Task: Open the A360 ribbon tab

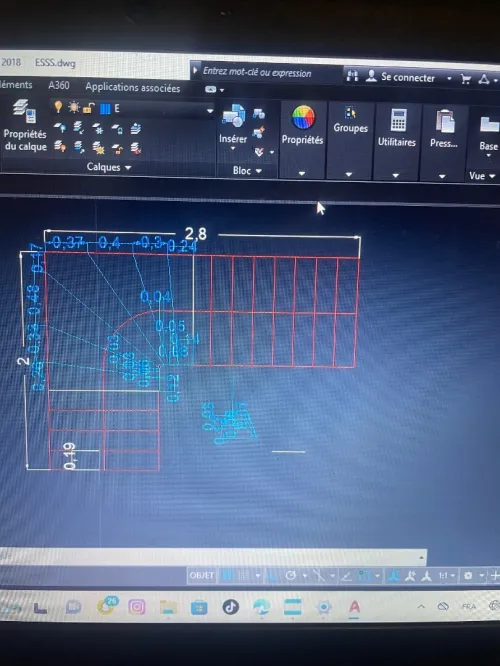Action: [x=59, y=85]
